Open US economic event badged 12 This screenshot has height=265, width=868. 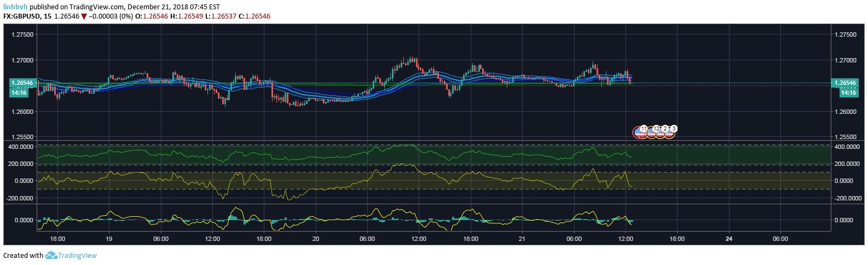[652, 132]
